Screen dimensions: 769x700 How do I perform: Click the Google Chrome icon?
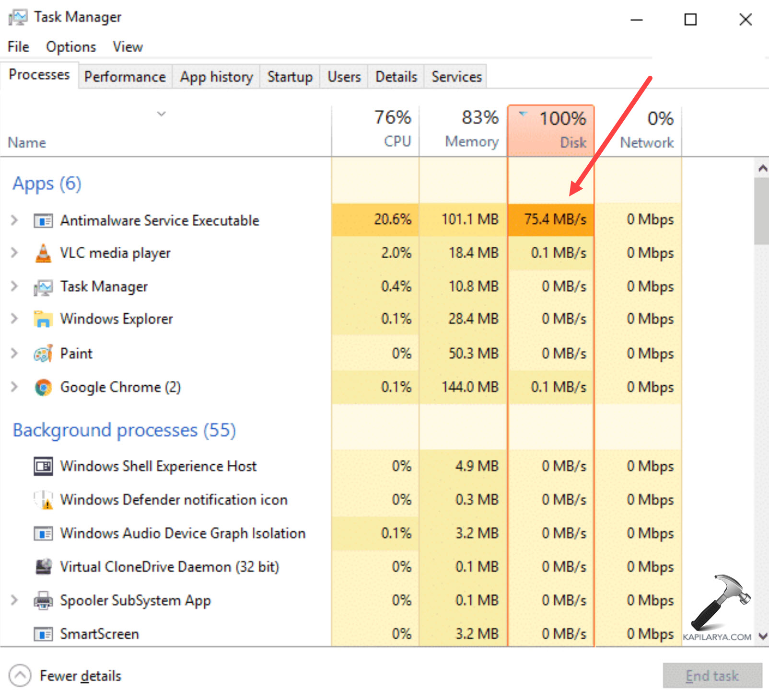tap(43, 387)
